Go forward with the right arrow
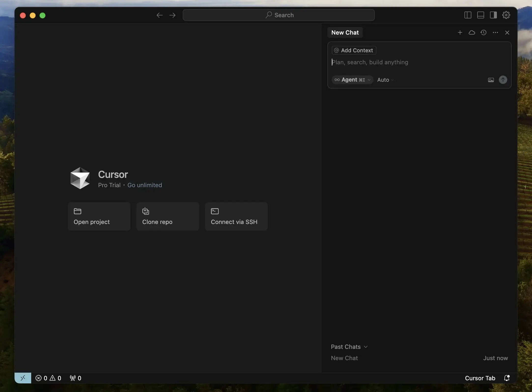The height and width of the screenshot is (392, 532). pyautogui.click(x=172, y=15)
